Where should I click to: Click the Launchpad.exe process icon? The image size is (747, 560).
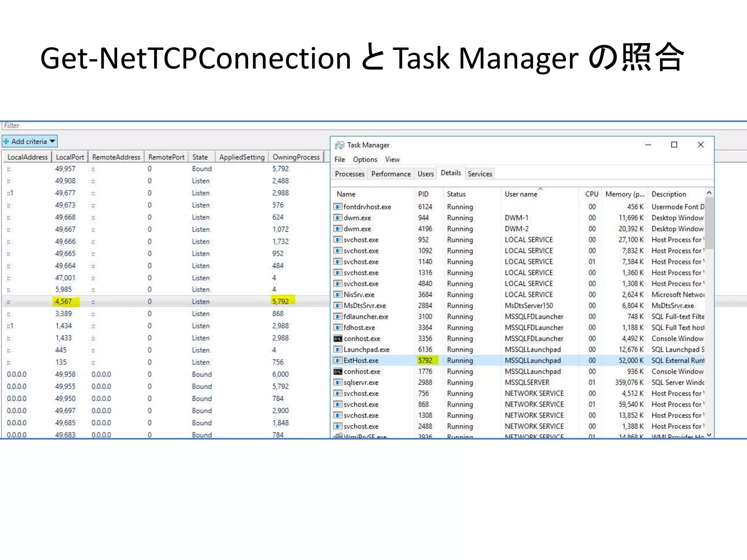(338, 349)
